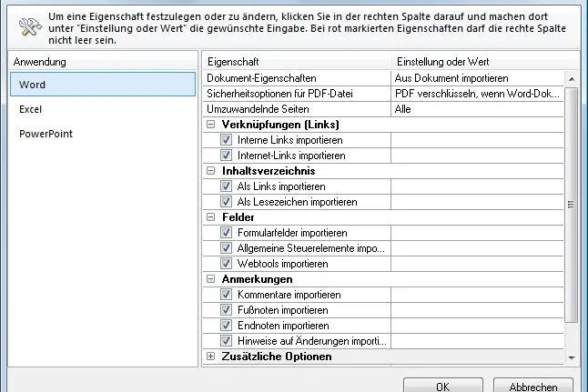Toggle Als Links importieren checkbox
Viewport: 588px width, 392px height.
pyautogui.click(x=226, y=186)
